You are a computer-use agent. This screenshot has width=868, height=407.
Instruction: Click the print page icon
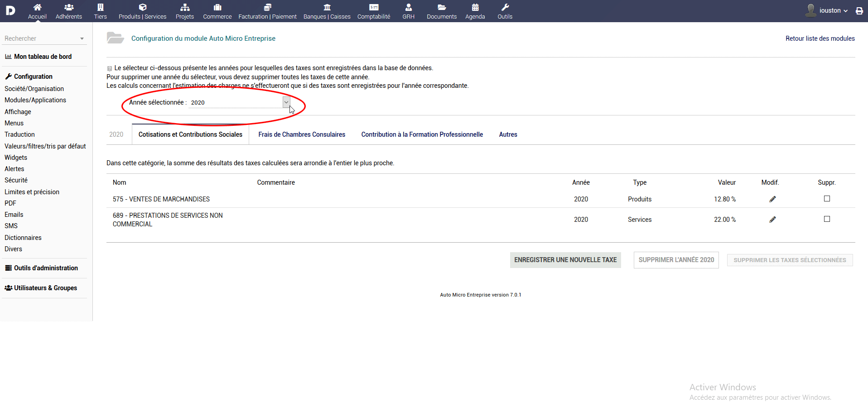[x=859, y=11]
